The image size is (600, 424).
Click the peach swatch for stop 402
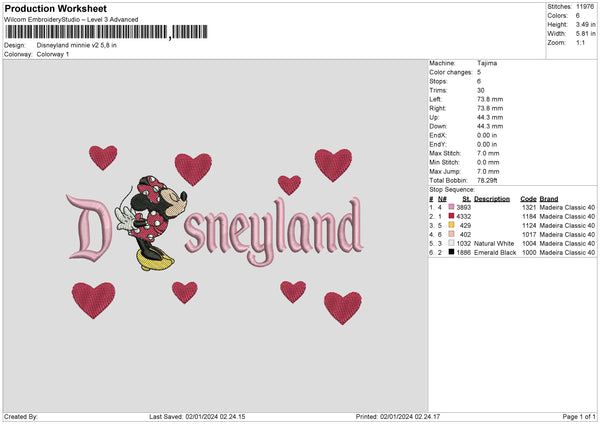click(452, 234)
